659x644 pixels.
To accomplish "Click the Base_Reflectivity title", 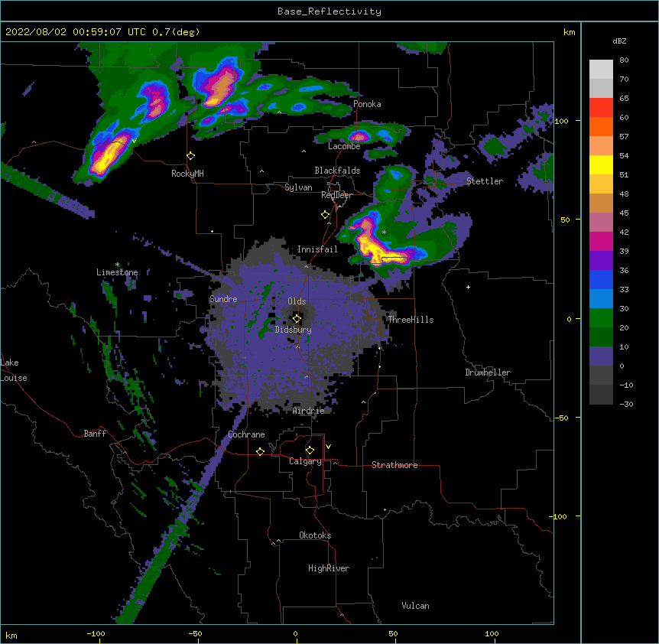I will [329, 11].
